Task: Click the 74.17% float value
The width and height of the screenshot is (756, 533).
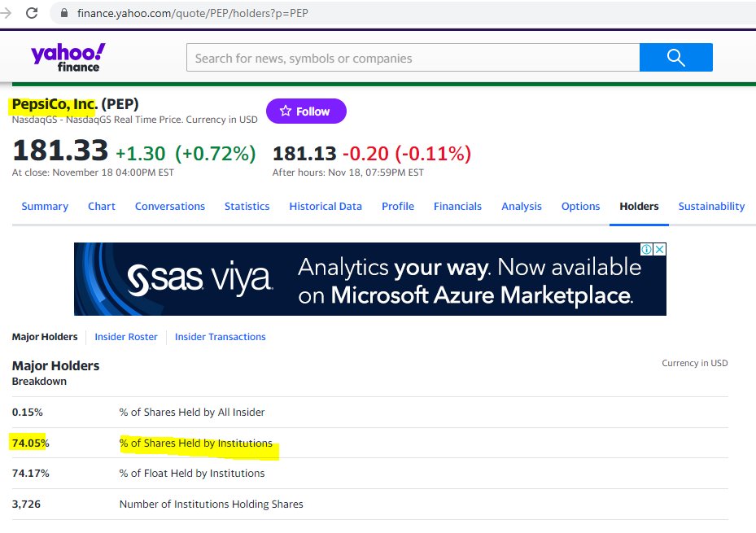Action: point(30,474)
